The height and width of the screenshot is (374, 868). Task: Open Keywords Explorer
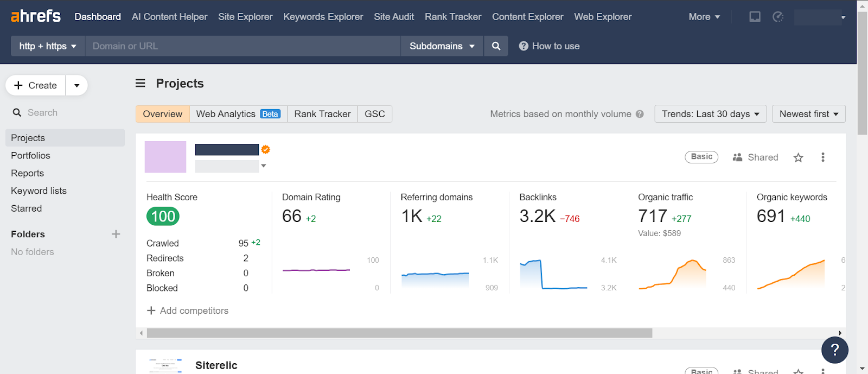[323, 17]
